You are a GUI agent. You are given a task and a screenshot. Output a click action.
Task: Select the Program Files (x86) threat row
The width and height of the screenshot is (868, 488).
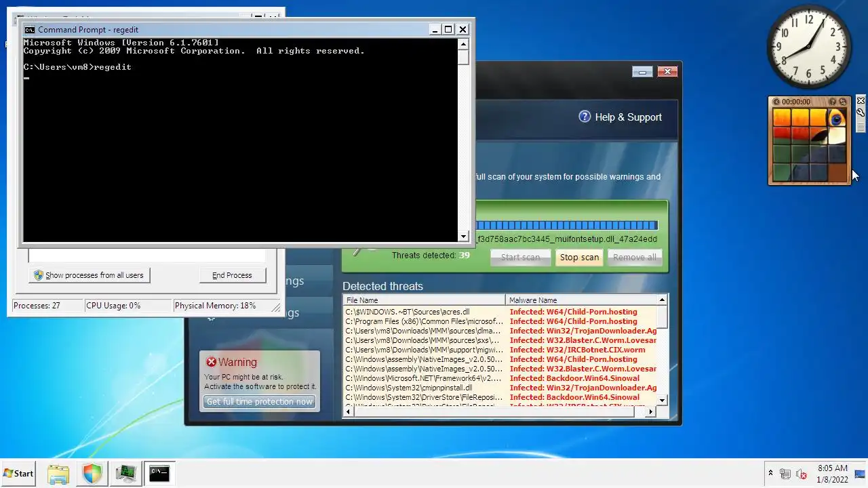(x=500, y=321)
